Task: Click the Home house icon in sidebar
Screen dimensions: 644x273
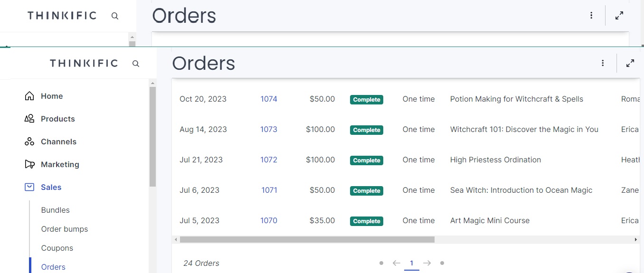Action: coord(29,96)
